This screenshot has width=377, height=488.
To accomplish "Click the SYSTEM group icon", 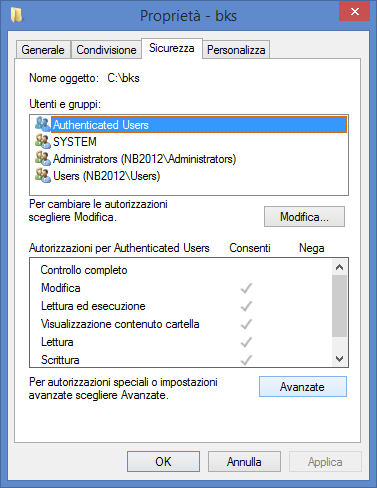I will 43,141.
